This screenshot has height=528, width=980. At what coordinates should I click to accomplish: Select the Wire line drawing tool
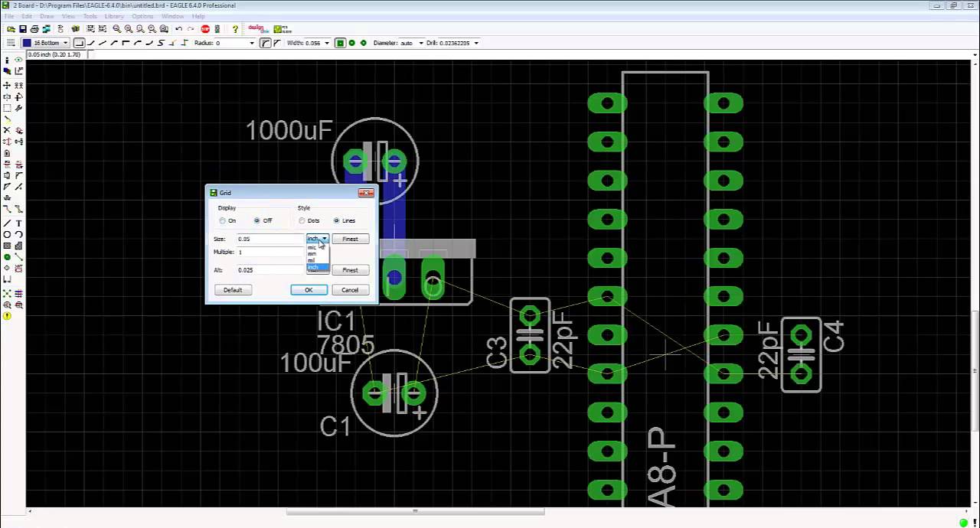7,223
